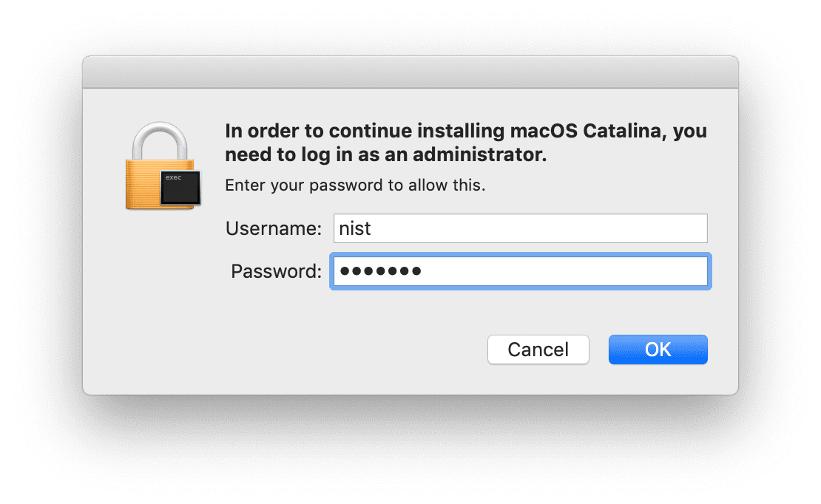Viewport: 821px width, 504px height.
Task: Click the 'Username:' label
Action: tap(274, 229)
